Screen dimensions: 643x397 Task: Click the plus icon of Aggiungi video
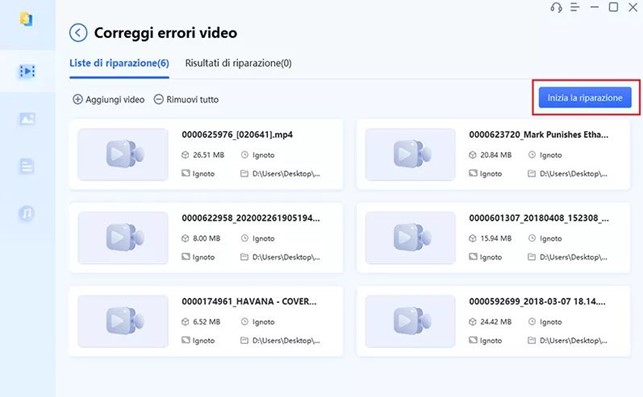click(x=78, y=99)
